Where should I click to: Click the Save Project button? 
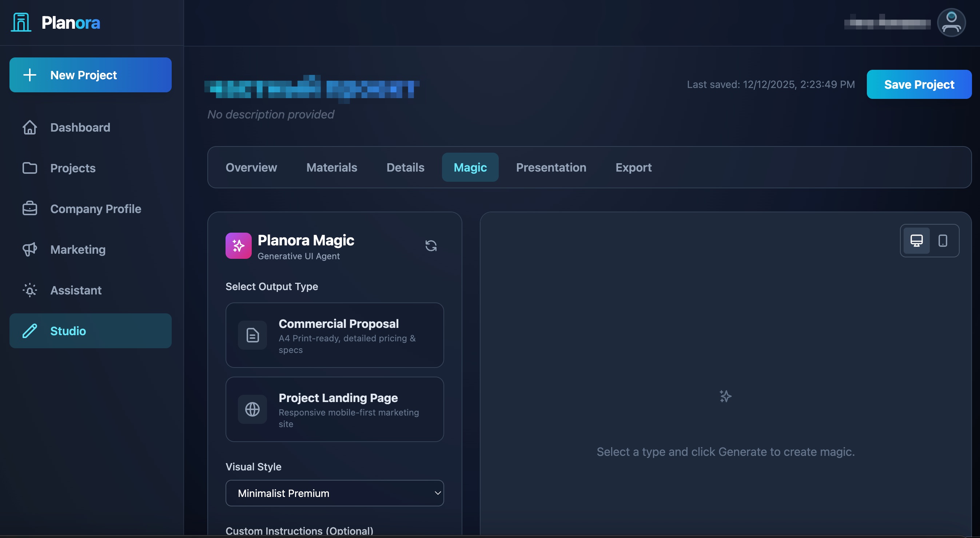click(919, 84)
